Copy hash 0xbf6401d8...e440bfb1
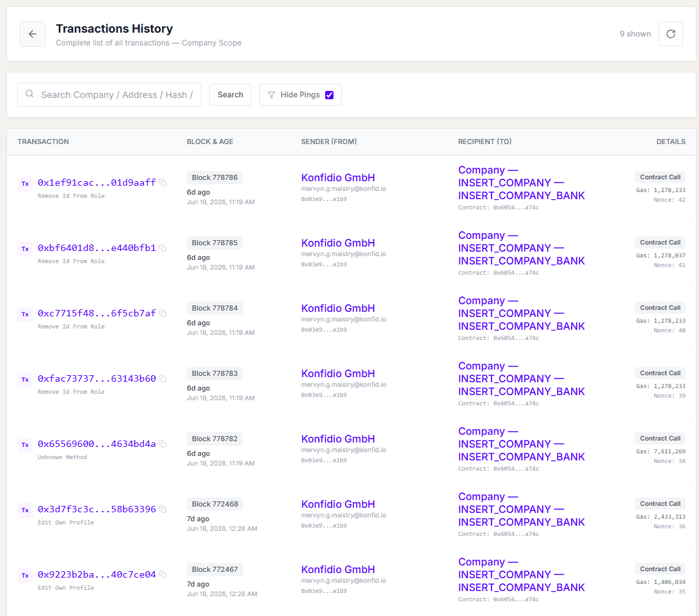This screenshot has height=616, width=699. (163, 248)
